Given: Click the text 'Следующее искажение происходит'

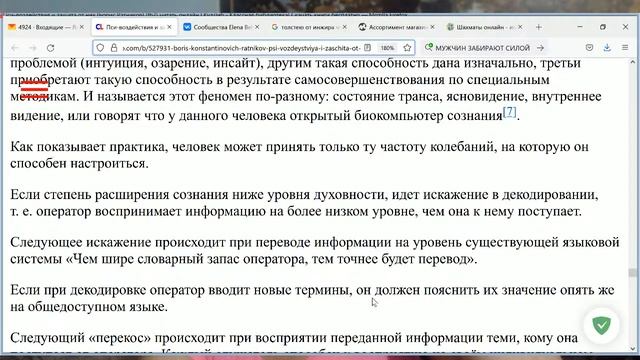Looking at the screenshot, I should click(x=118, y=242).
